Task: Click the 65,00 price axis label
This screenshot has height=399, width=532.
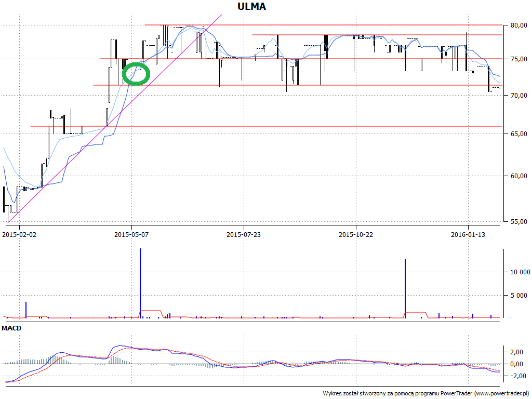Action: tap(519, 134)
